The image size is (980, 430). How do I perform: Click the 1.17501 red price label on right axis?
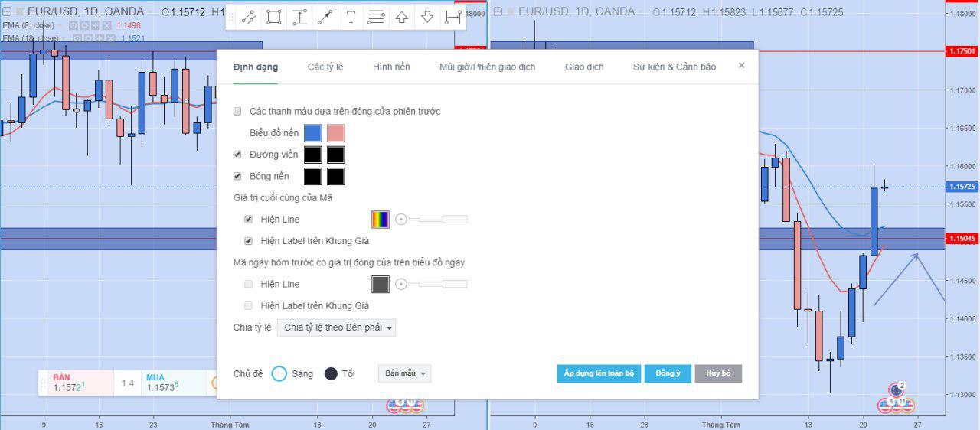(x=962, y=51)
